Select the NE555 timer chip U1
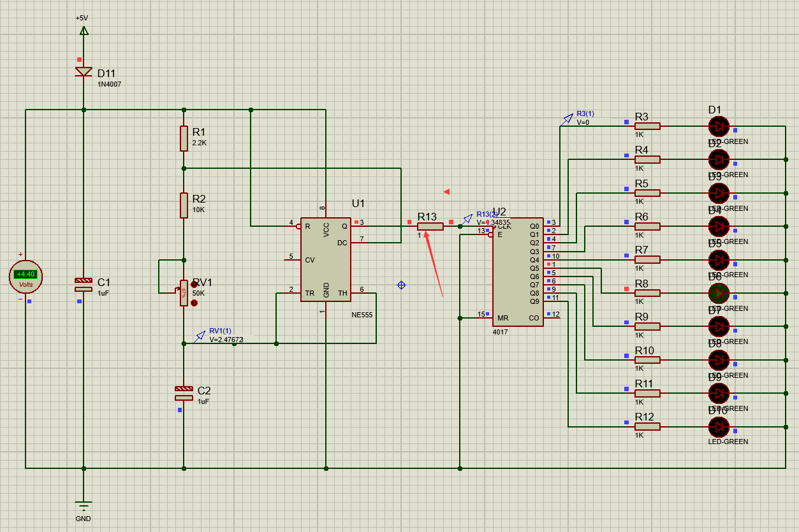This screenshot has width=799, height=532. [326, 259]
